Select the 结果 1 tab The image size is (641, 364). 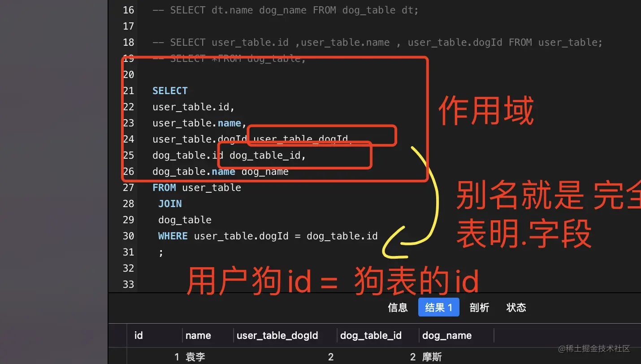tap(438, 308)
